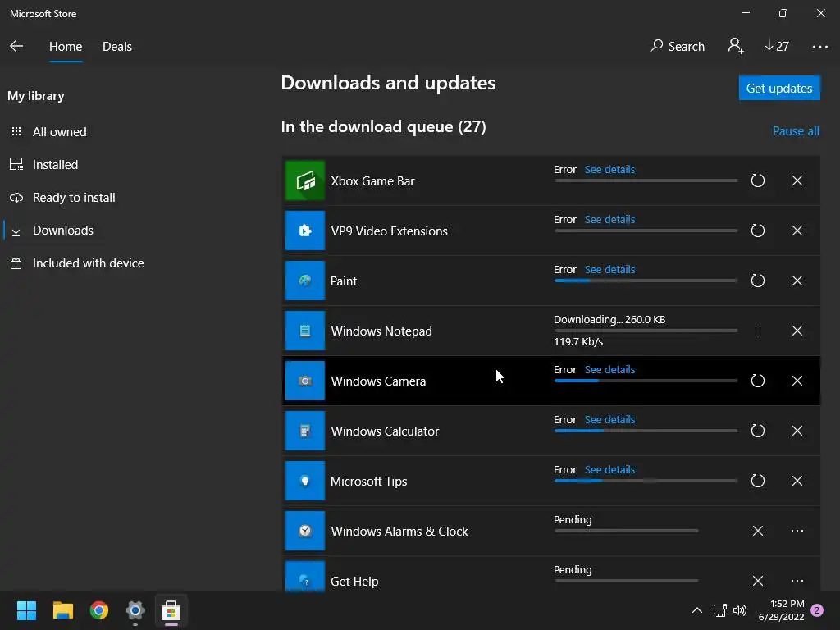This screenshot has height=630, width=840.
Task: Go back with the back arrow
Action: [x=16, y=46]
